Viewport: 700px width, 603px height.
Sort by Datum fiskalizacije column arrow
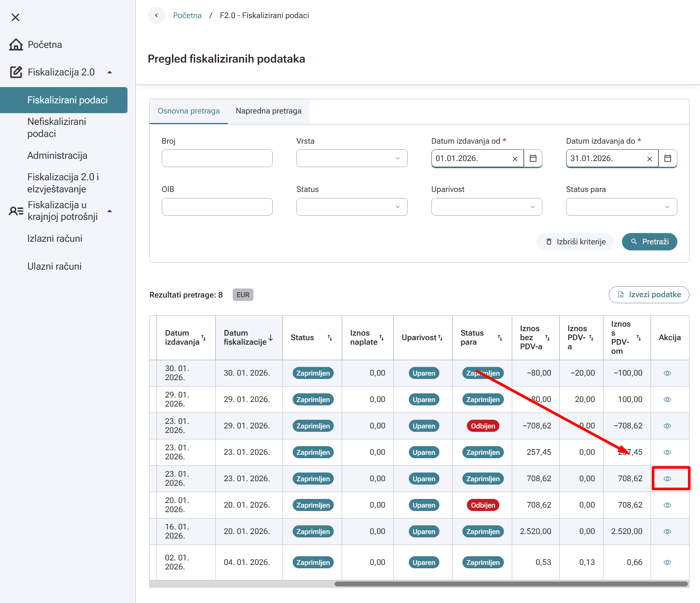click(x=271, y=338)
